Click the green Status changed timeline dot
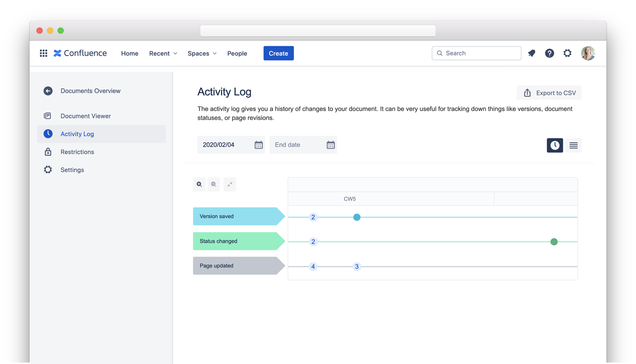This screenshot has height=364, width=636. pos(554,242)
